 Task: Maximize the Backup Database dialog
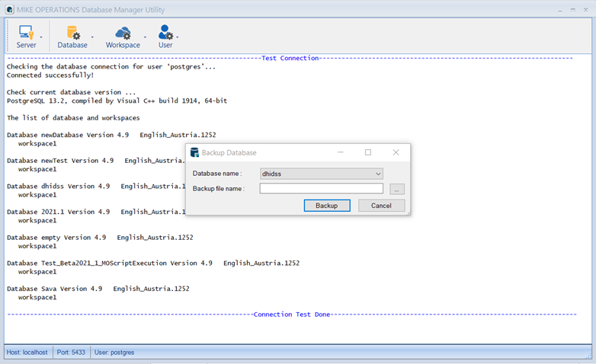(x=368, y=152)
